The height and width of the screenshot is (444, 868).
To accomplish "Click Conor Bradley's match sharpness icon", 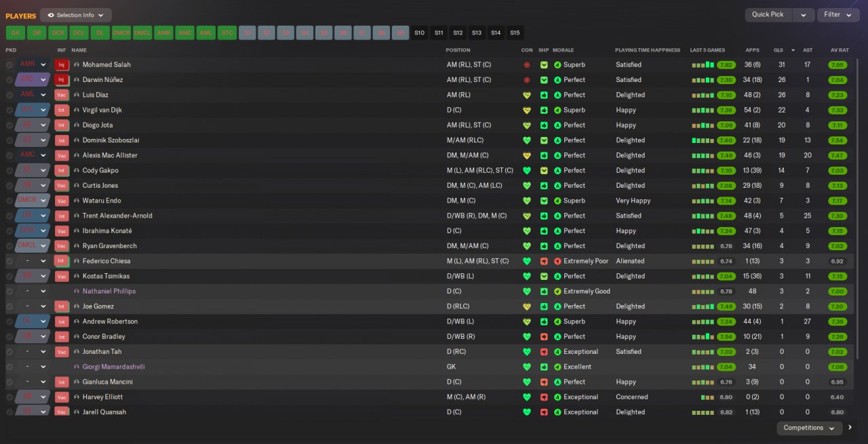I will (x=544, y=336).
